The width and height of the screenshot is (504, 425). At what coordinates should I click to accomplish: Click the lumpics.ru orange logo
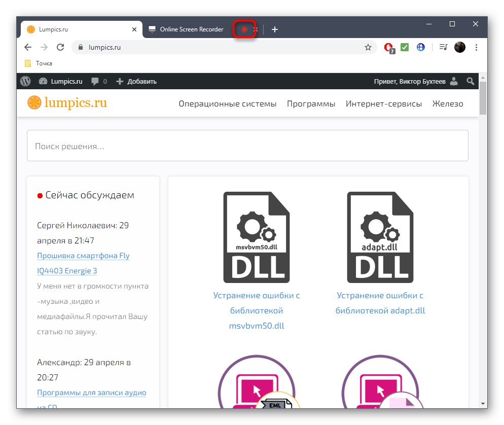coord(67,102)
